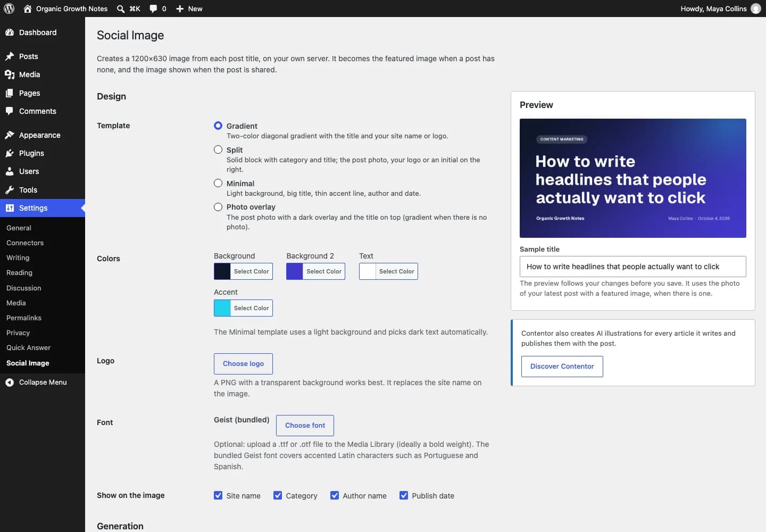
Task: Click the Sample title text field
Action: coord(633,267)
